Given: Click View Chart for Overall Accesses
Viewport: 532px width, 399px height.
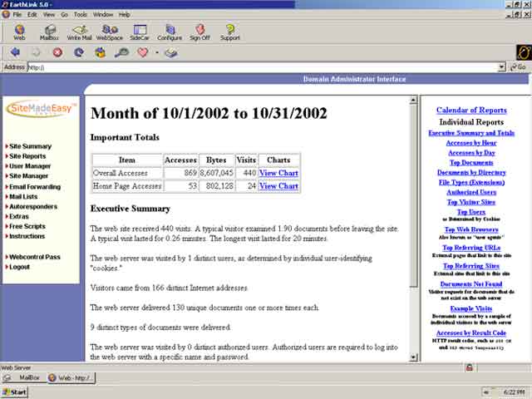Looking at the screenshot, I should pyautogui.click(x=278, y=173).
